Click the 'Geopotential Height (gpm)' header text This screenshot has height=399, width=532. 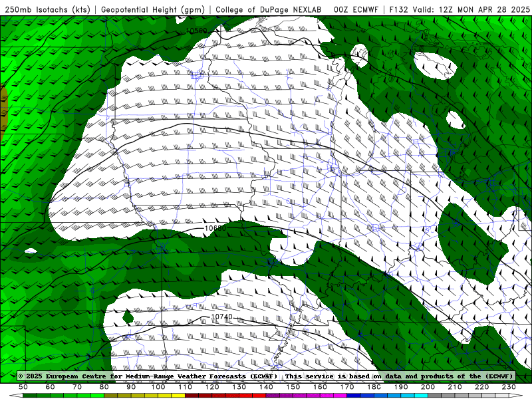point(153,9)
